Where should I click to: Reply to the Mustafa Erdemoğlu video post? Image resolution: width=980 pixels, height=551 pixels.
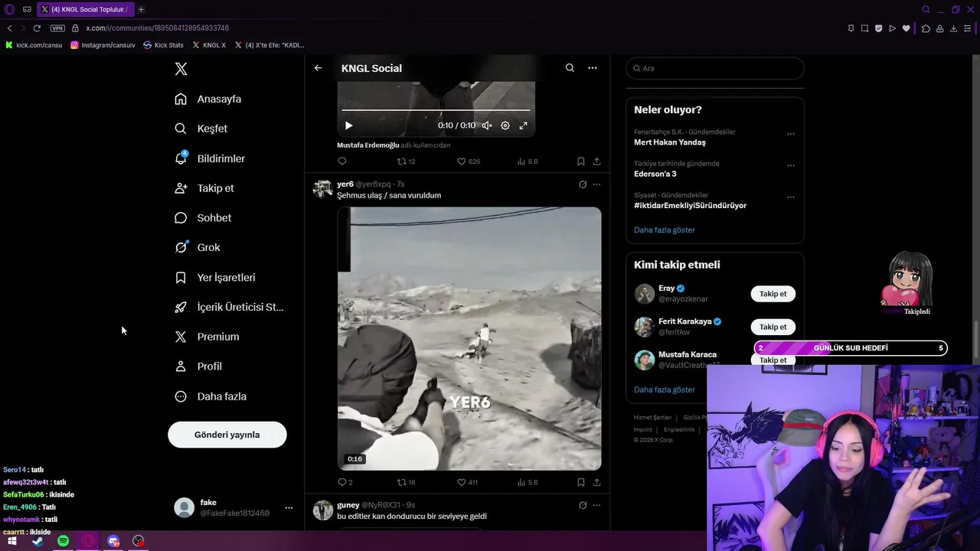click(342, 161)
